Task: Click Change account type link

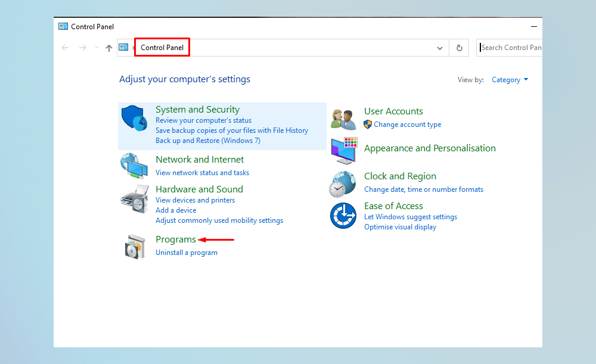Action: pos(407,125)
